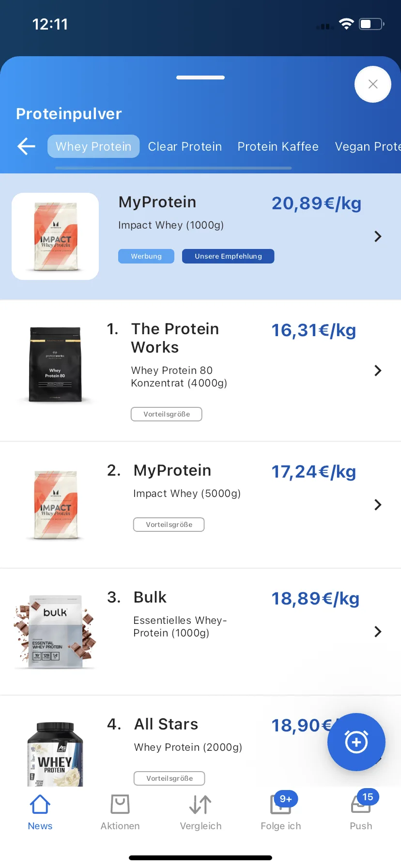Tap the back arrow icon
The height and width of the screenshot is (868, 401).
point(26,146)
